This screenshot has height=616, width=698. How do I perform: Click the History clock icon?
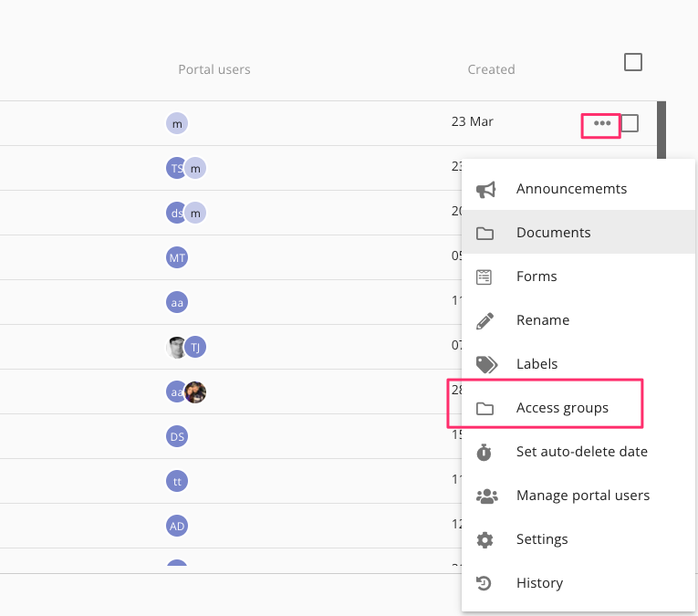tap(485, 583)
